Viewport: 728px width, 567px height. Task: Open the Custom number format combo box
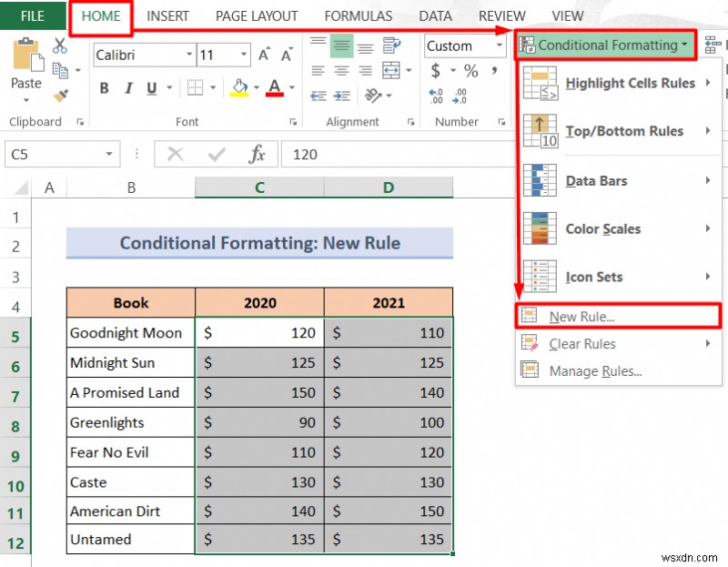[x=464, y=46]
